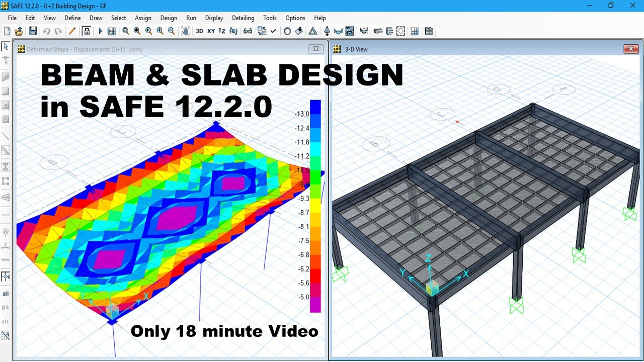
Task: Open the Draw menu
Action: pos(96,18)
